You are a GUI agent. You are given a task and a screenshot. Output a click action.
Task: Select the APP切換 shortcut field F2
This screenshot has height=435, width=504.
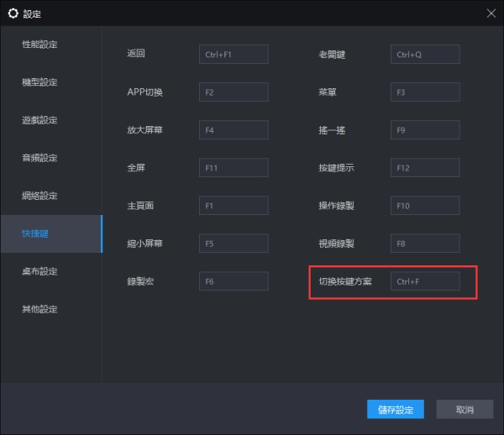click(x=234, y=92)
